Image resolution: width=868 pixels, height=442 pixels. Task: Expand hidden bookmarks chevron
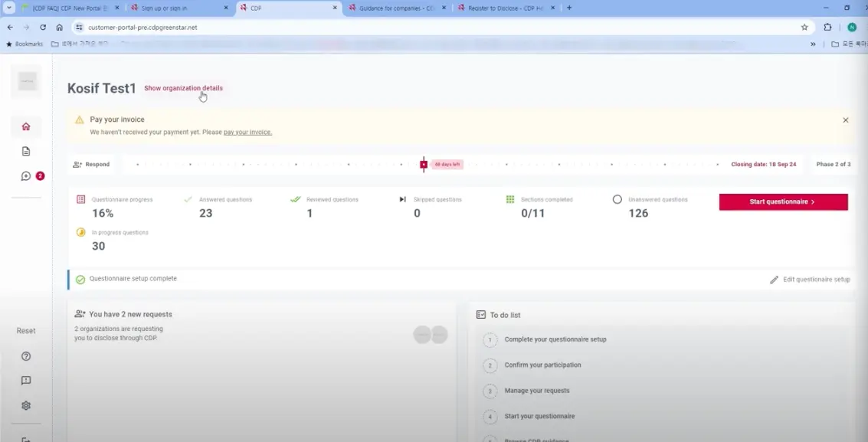click(x=813, y=44)
